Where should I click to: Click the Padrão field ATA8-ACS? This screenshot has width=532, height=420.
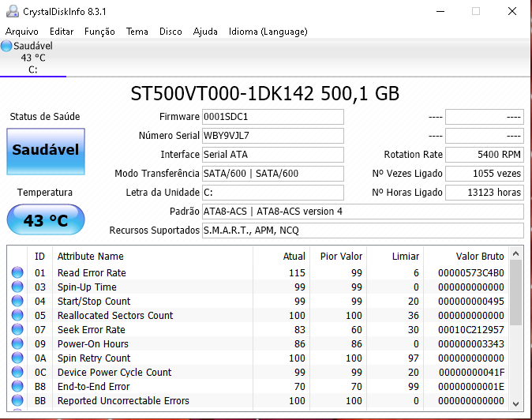pos(363,212)
